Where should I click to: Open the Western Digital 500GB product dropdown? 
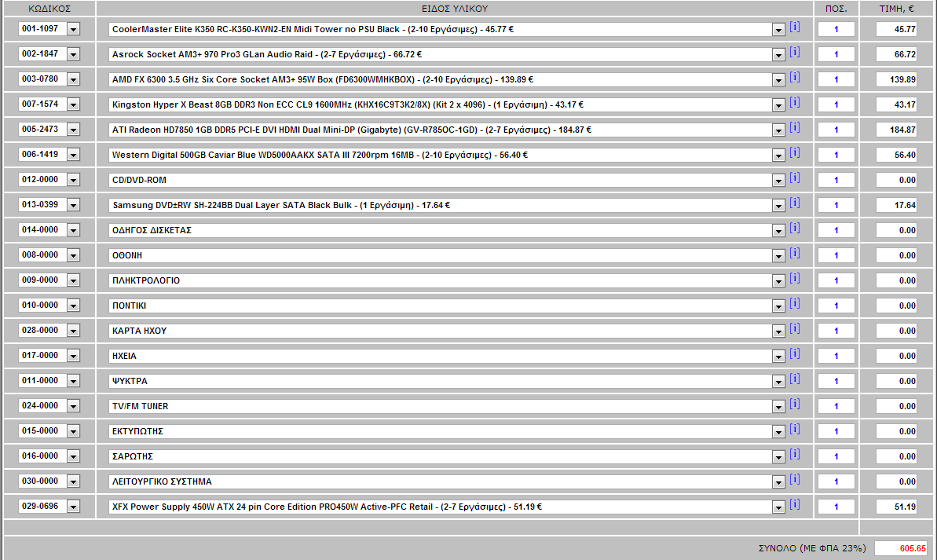click(778, 156)
